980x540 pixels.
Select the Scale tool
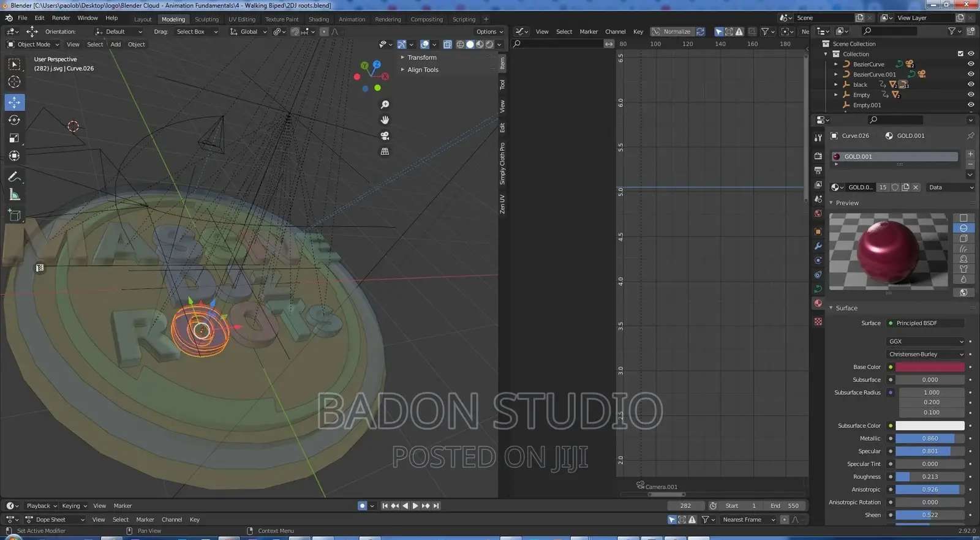click(14, 138)
